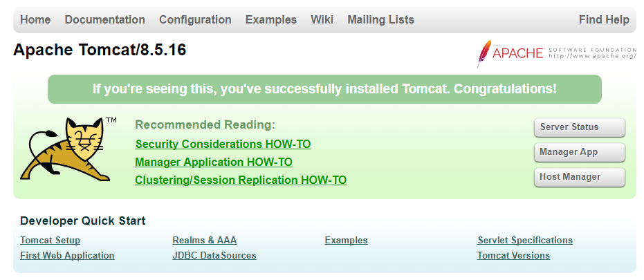Open the Clustering/Session Replication HOW-TO link

click(x=241, y=180)
